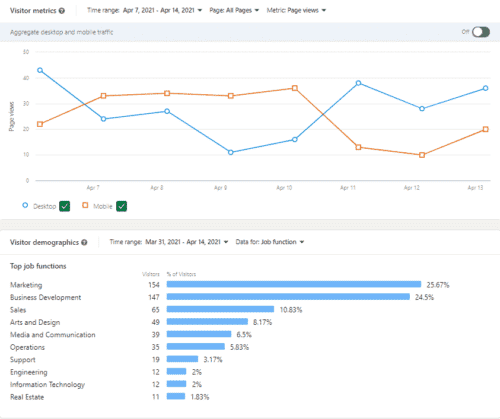Click the Support job function label
This screenshot has width=500, height=419.
(23, 360)
